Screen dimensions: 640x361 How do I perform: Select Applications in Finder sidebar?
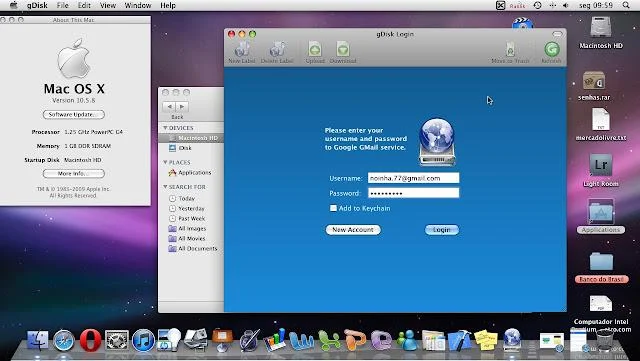191,172
